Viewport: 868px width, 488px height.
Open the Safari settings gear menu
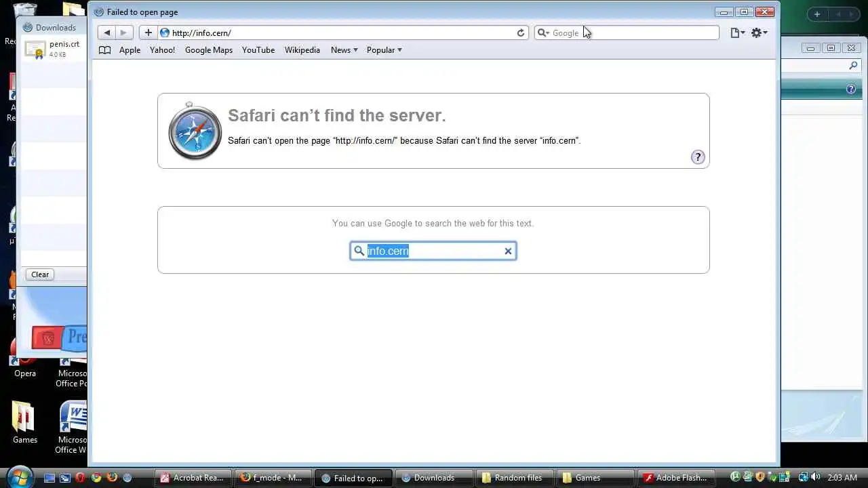pyautogui.click(x=759, y=33)
